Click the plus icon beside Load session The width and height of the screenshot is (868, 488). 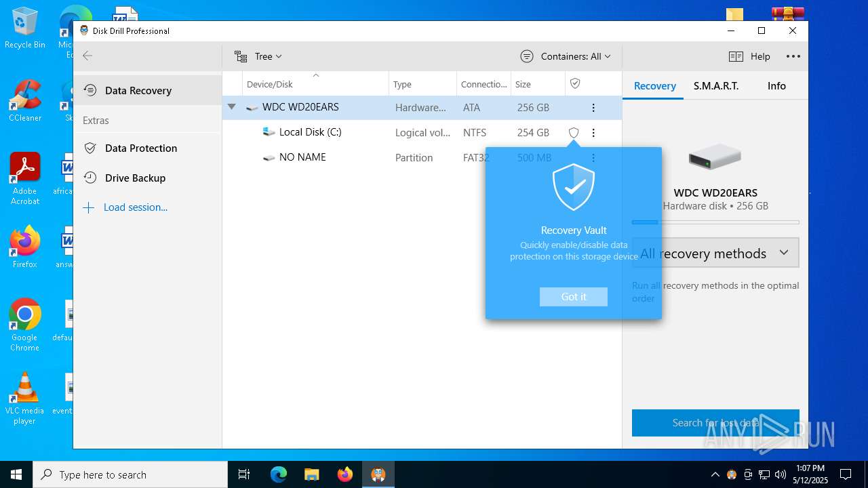(88, 207)
